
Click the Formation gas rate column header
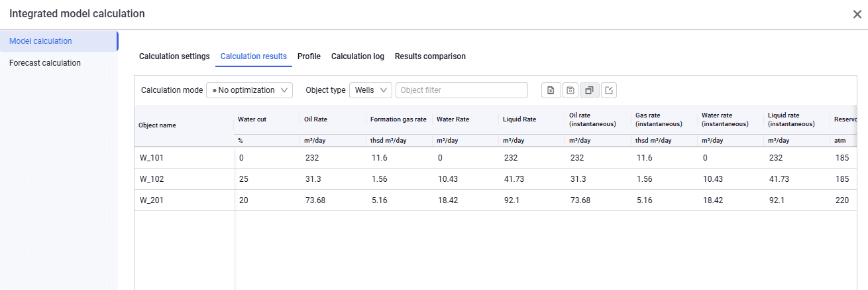(x=400, y=119)
